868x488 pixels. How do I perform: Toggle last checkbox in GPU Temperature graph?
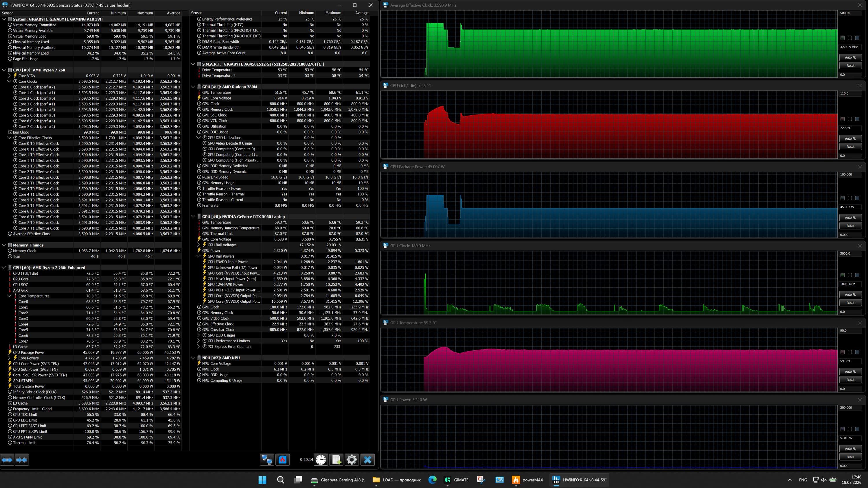(x=857, y=352)
